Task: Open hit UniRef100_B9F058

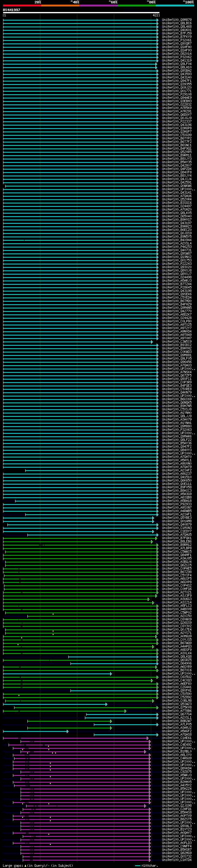Action: [176, 487]
